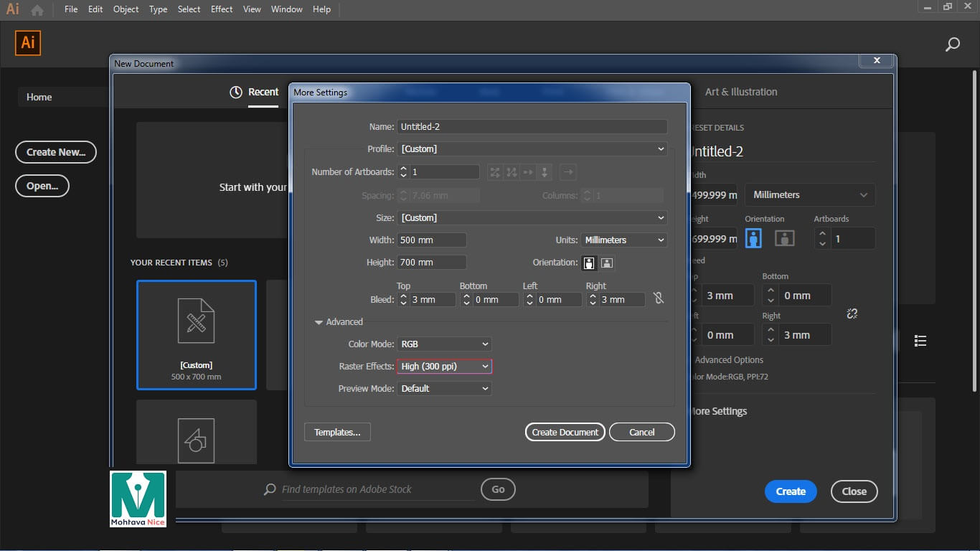Viewport: 980px width, 551px height.
Task: Click the search magnifier icon at top right
Action: (x=952, y=44)
